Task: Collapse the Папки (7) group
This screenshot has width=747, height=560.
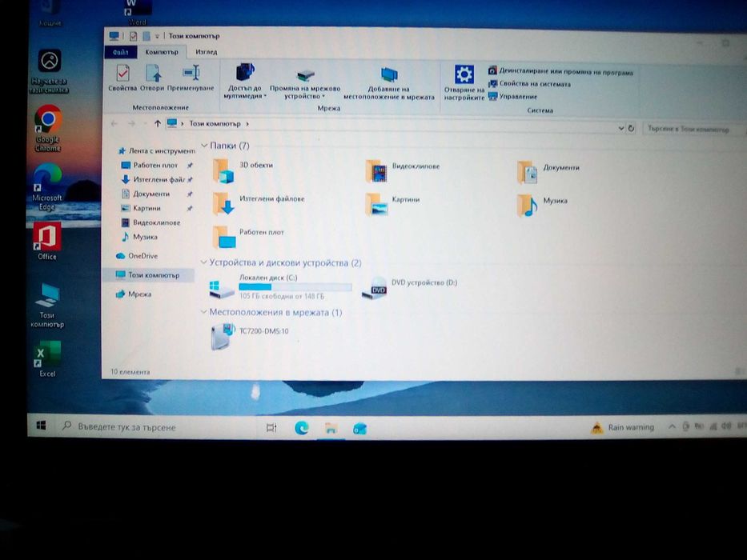Action: tap(204, 146)
